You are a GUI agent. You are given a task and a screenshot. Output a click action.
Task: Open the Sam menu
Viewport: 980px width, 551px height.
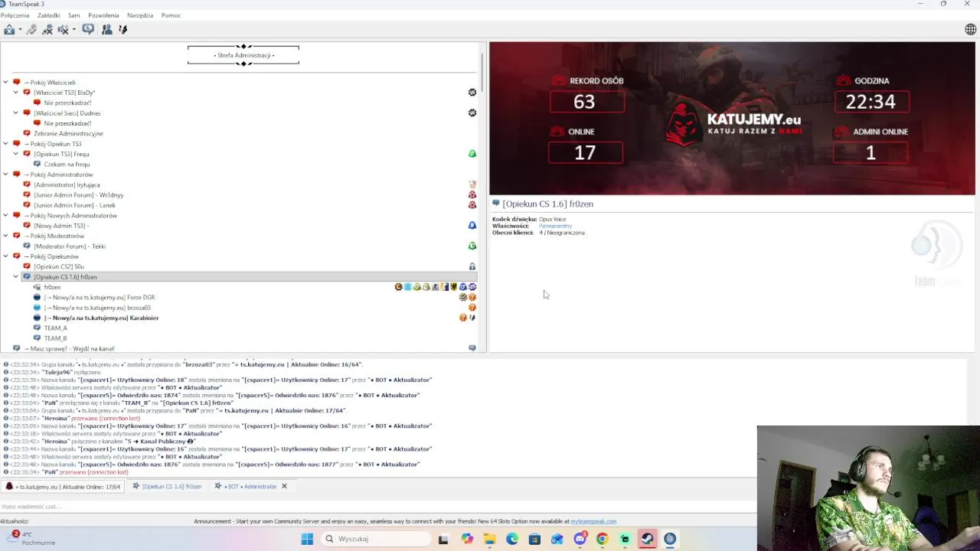pos(73,15)
